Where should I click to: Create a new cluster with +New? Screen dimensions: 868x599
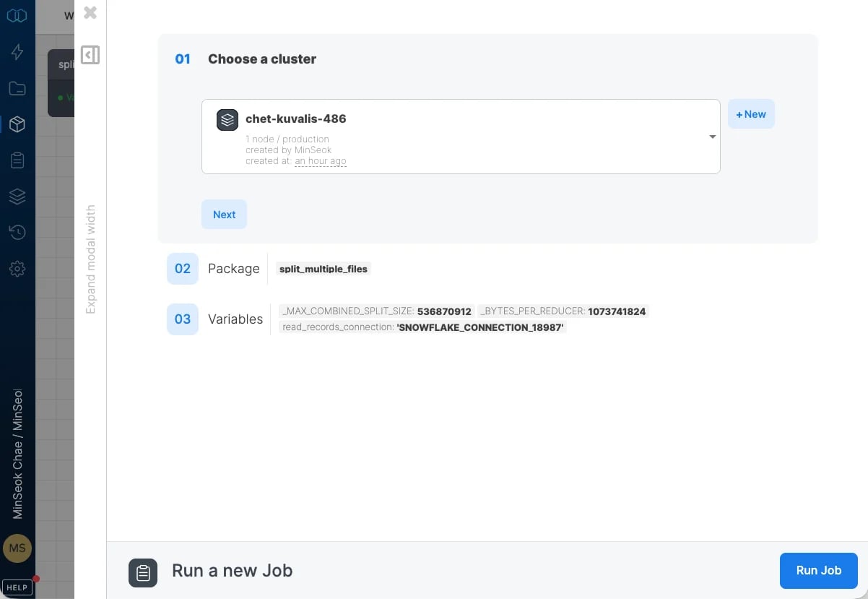(751, 114)
